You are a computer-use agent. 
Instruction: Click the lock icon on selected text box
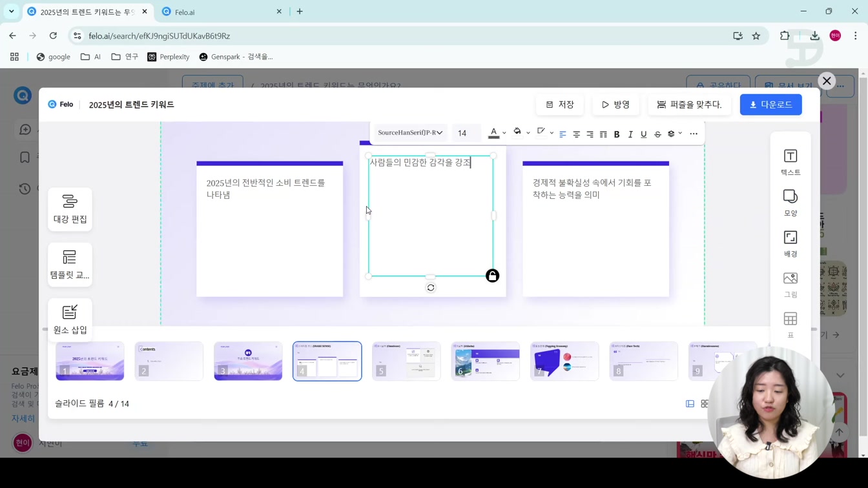[492, 276]
